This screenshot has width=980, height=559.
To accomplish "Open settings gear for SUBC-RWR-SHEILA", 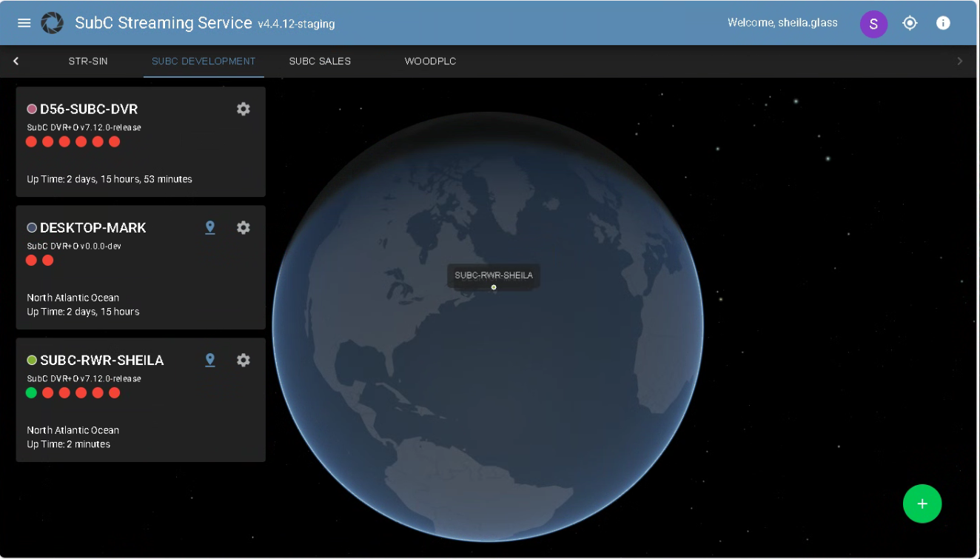I will pyautogui.click(x=244, y=360).
